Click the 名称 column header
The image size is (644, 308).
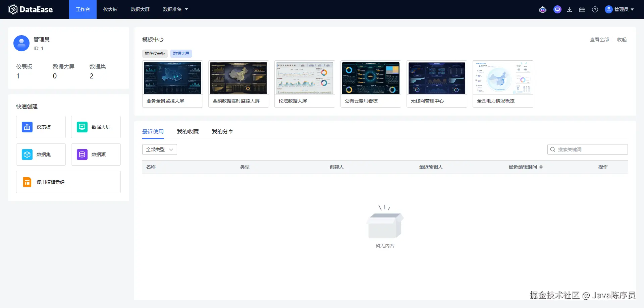151,167
